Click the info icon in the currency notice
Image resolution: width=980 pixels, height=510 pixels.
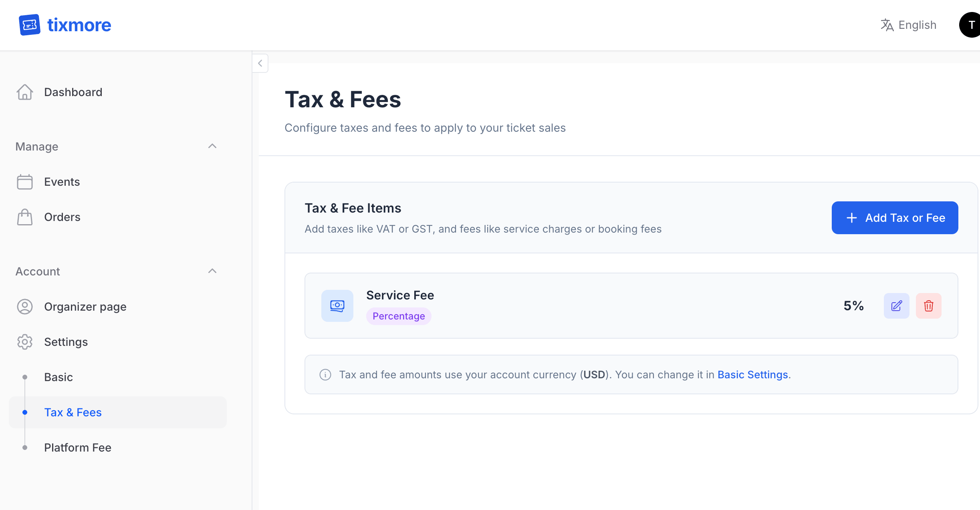coord(325,375)
